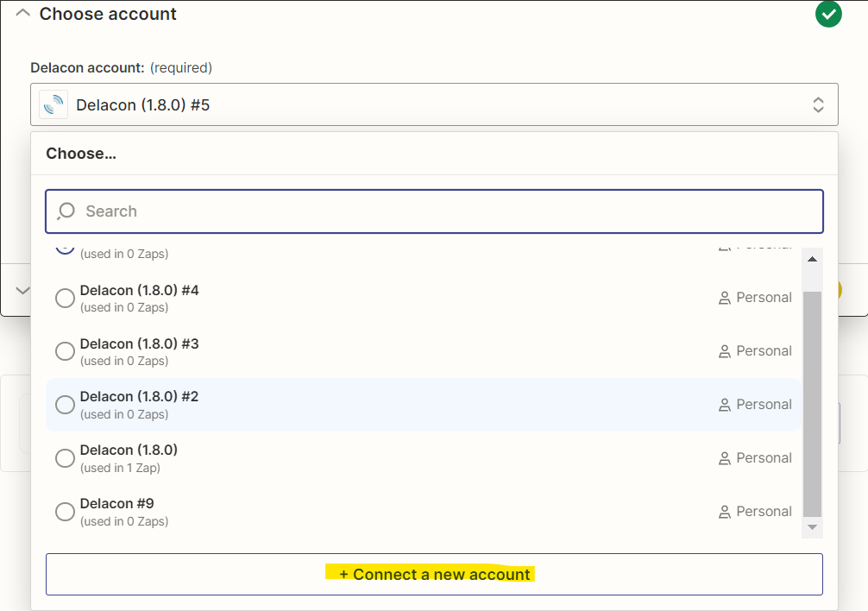Click the 'Choose account' section title
Screen dimensions: 868x611
coord(108,14)
